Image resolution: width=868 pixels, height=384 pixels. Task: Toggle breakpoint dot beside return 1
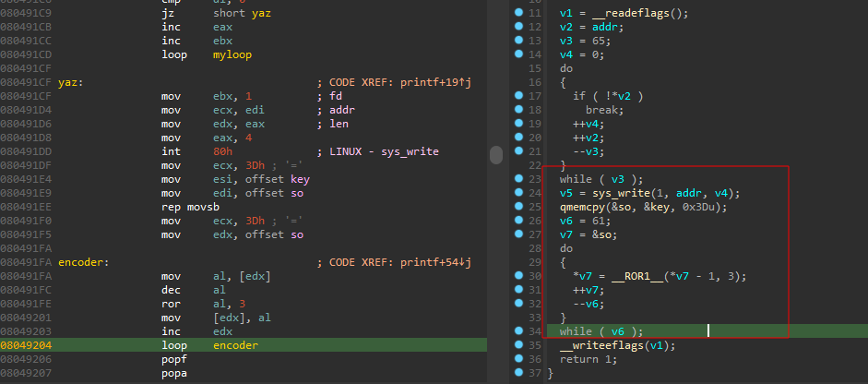[518, 358]
